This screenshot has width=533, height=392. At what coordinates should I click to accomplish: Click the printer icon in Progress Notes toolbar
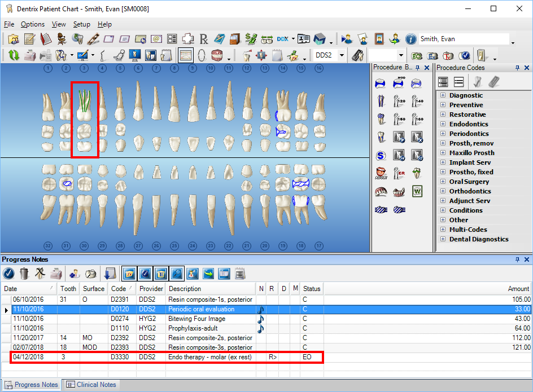click(x=56, y=274)
